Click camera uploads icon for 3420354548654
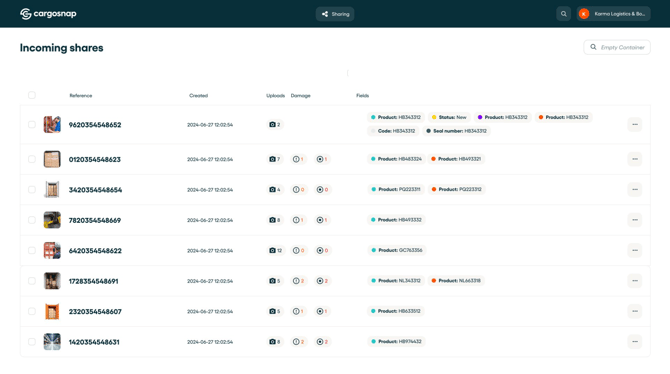 click(272, 189)
